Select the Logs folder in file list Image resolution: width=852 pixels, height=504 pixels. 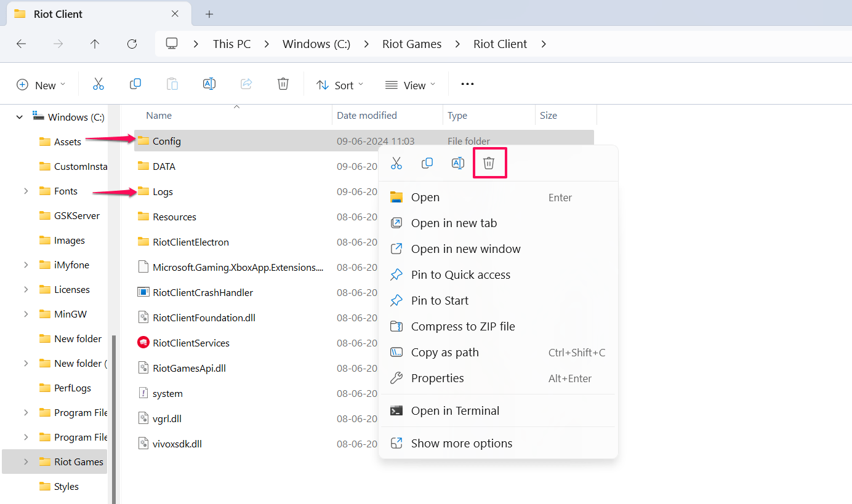(x=163, y=191)
